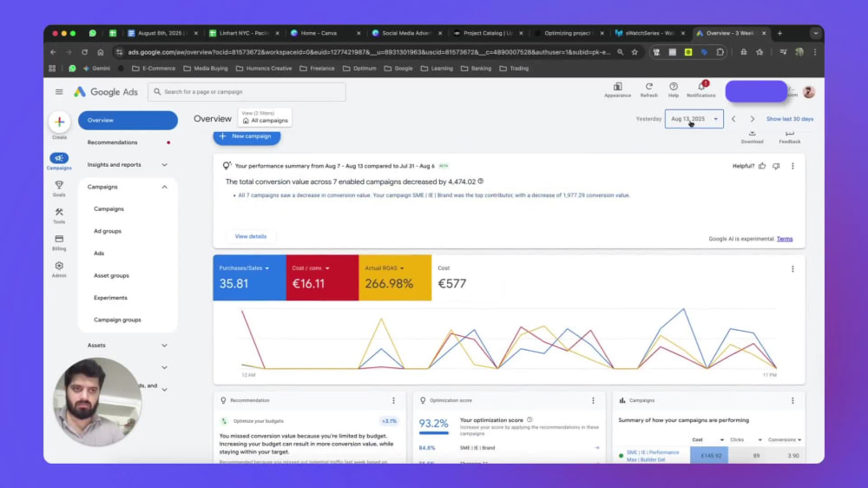Give thumbs up on performance summary

[762, 166]
